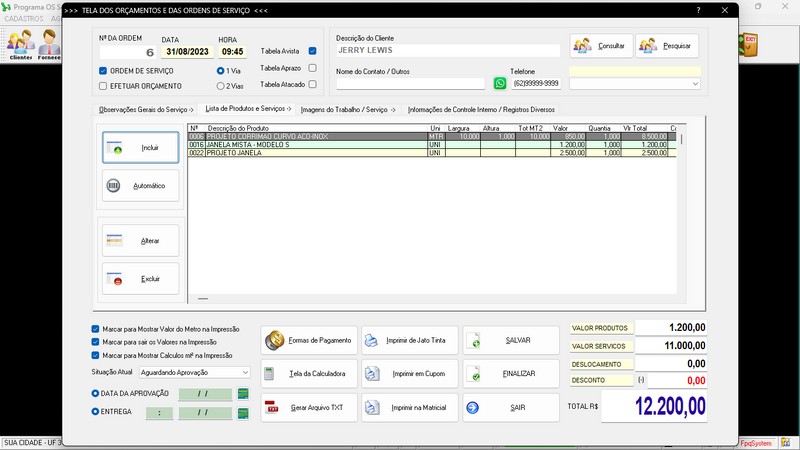Switch to Observações Gerais do Serviço tab
The image size is (800, 450).
click(146, 109)
